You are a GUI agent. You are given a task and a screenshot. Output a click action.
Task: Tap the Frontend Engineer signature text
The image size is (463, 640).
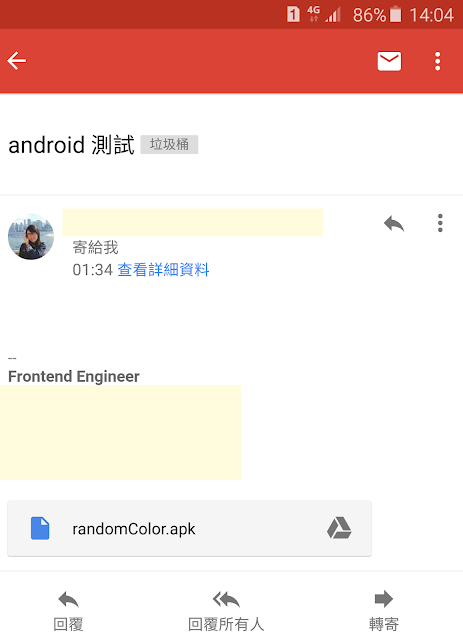(x=74, y=376)
